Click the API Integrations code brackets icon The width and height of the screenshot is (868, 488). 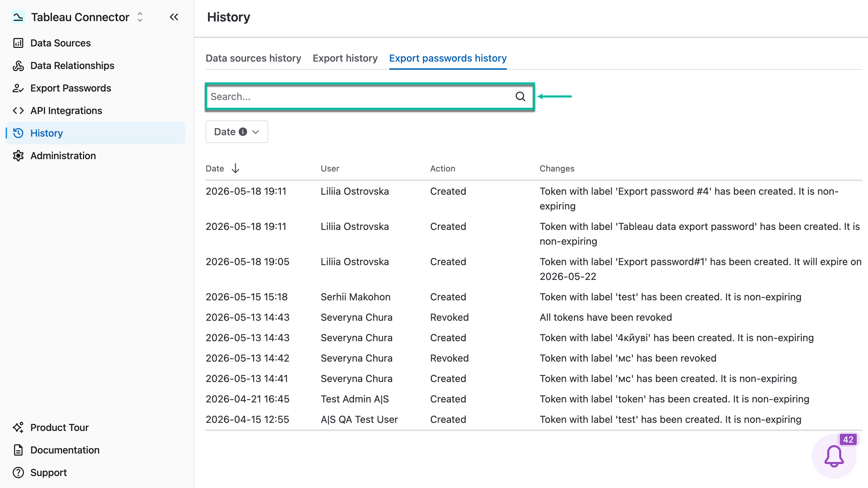point(18,111)
